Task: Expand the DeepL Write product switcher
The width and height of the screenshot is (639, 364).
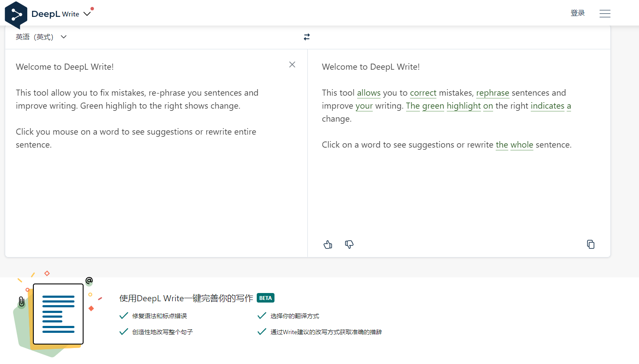Action: tap(87, 14)
